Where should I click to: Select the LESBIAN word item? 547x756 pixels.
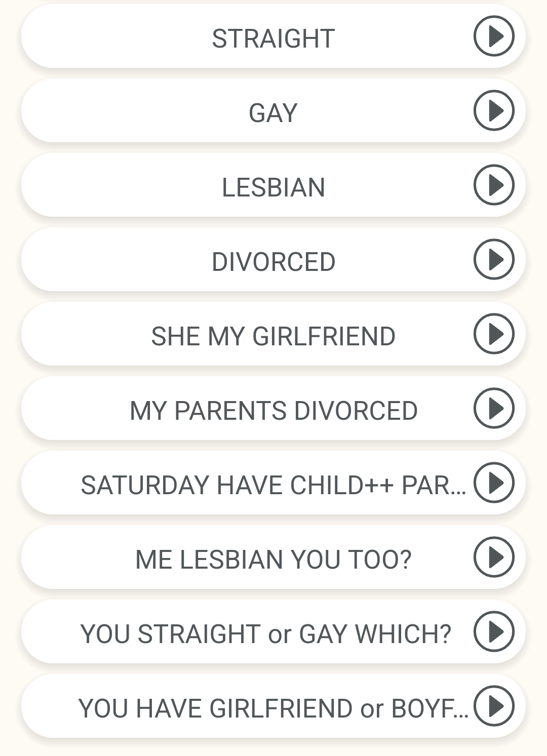[x=273, y=187]
